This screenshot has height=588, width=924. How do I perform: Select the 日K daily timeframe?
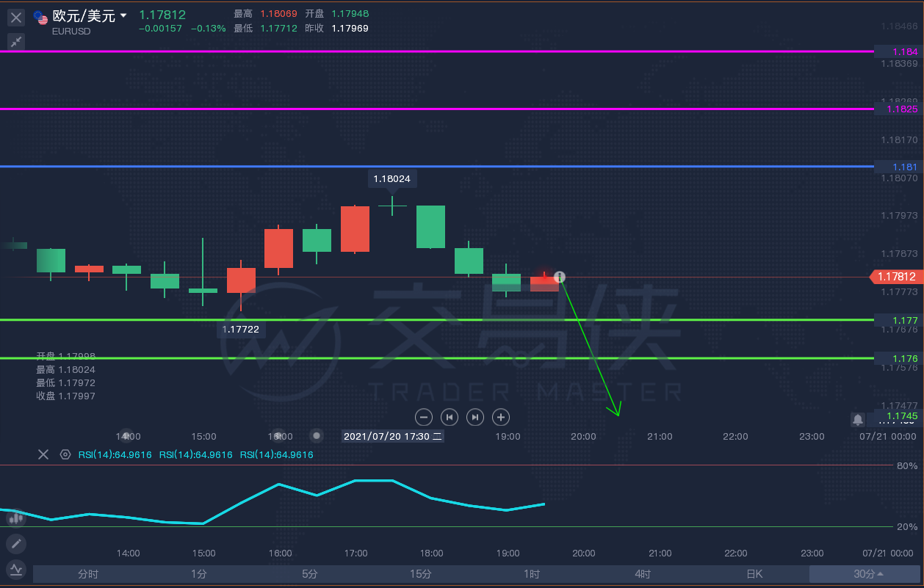(x=754, y=574)
